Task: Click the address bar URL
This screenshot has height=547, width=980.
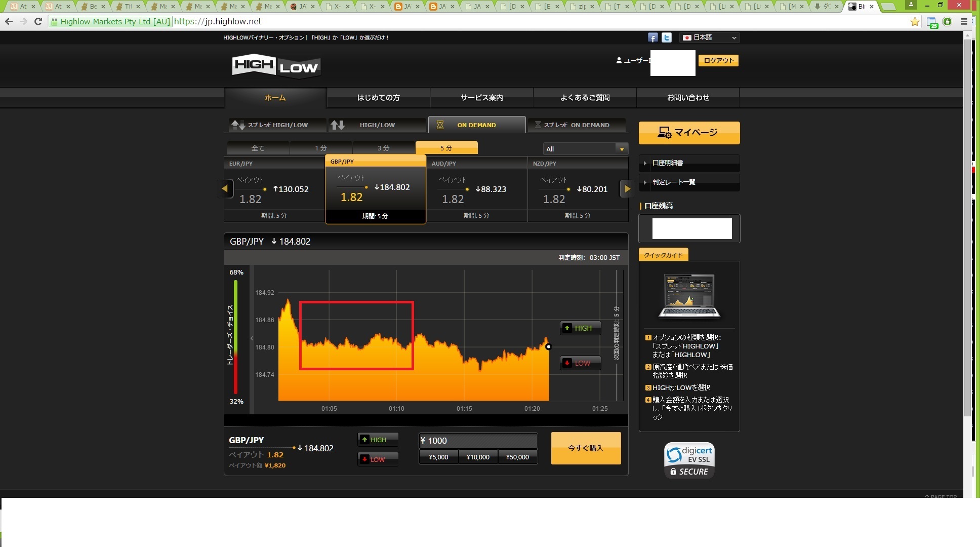Action: point(218,21)
